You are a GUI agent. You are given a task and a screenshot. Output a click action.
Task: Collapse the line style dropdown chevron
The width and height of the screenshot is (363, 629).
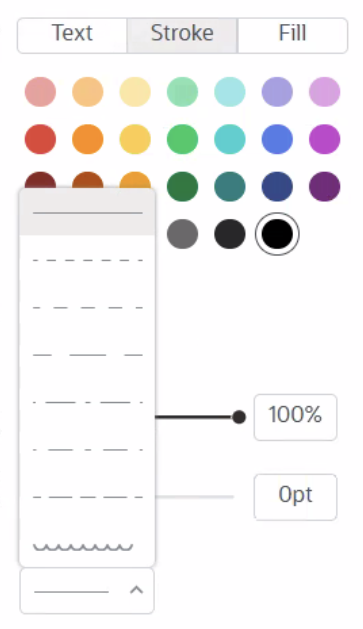[x=136, y=590]
